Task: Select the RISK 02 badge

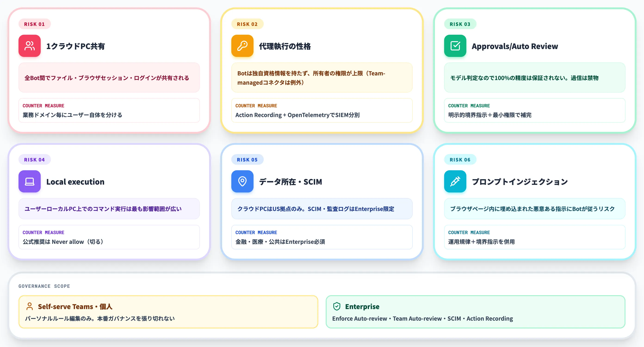Action: [247, 24]
